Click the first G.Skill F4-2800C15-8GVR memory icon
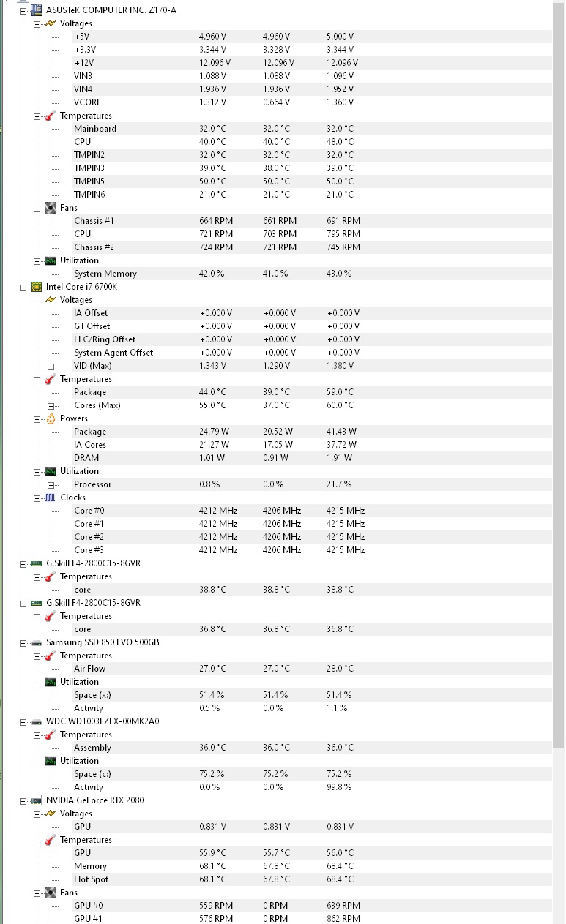 36,563
